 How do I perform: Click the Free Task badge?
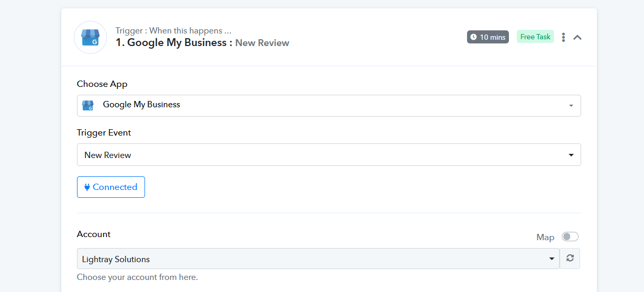coord(535,37)
